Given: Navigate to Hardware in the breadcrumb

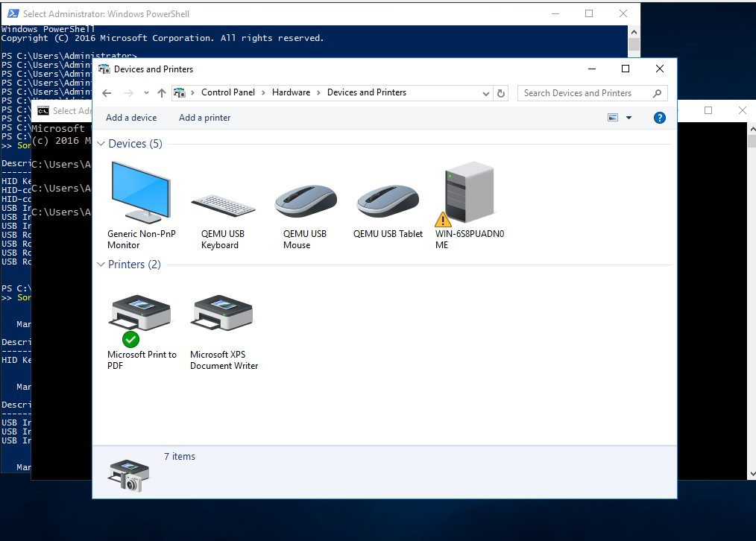Looking at the screenshot, I should (292, 92).
